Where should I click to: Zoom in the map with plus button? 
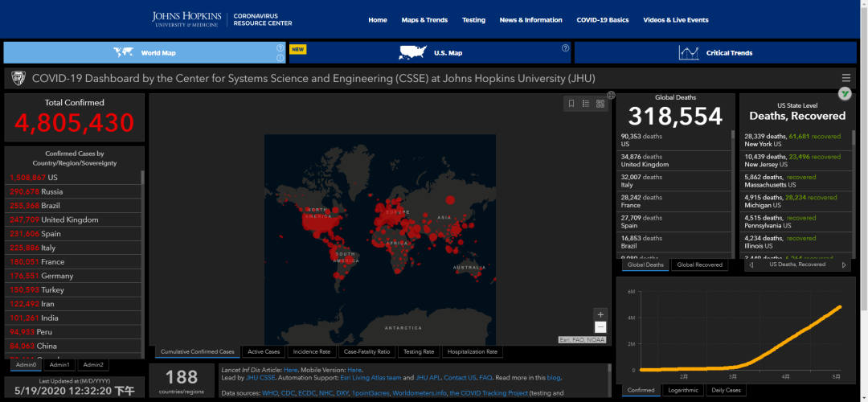coord(600,314)
